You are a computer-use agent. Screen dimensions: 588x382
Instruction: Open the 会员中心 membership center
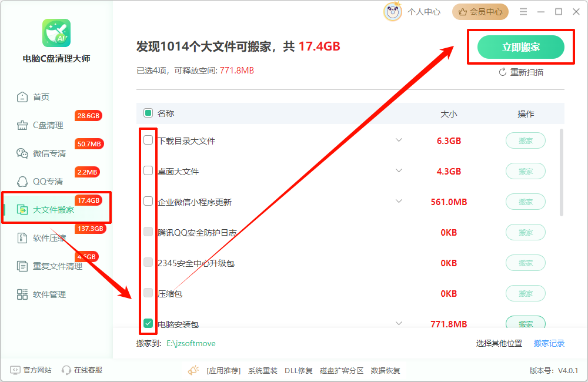(480, 11)
